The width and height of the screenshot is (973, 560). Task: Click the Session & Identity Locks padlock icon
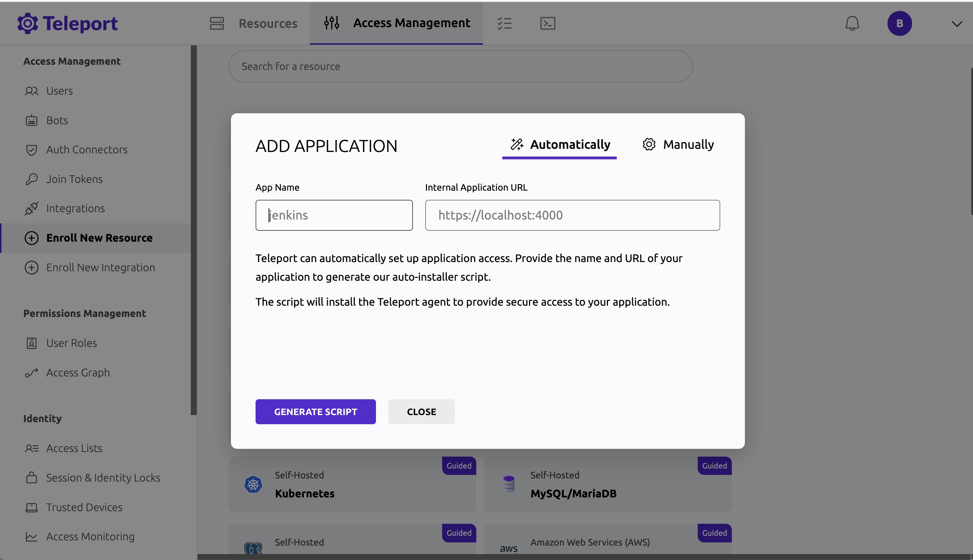[x=32, y=478]
